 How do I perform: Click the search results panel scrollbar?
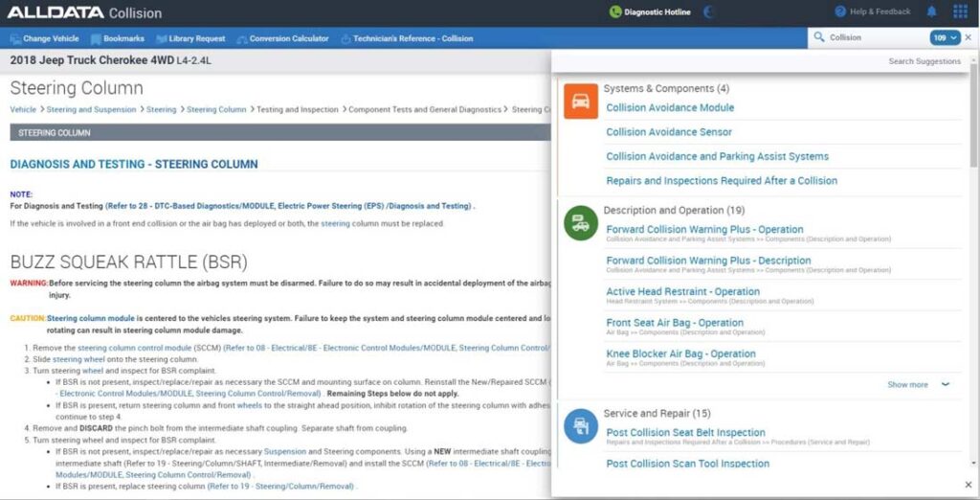click(973, 115)
